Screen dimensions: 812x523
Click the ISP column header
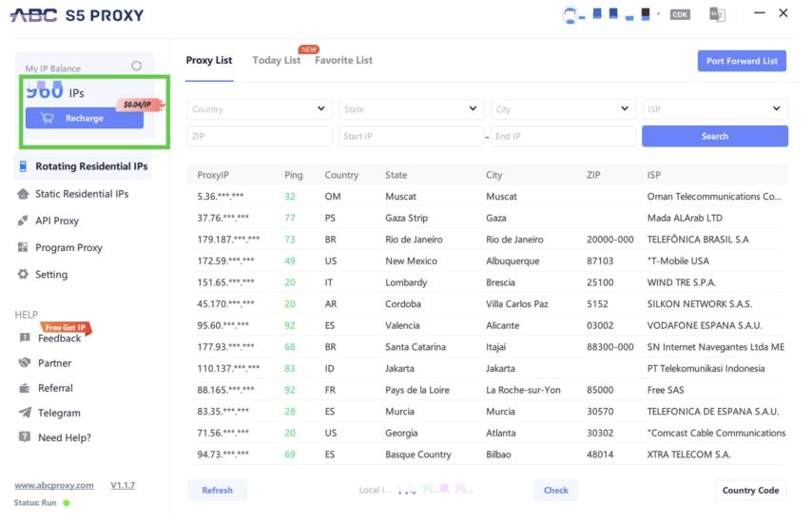click(653, 175)
